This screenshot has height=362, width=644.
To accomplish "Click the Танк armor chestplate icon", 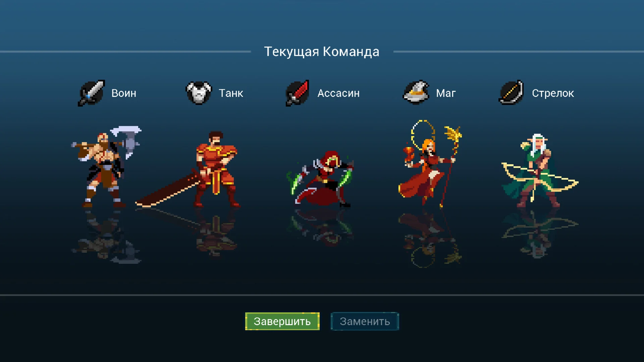I will [x=199, y=93].
